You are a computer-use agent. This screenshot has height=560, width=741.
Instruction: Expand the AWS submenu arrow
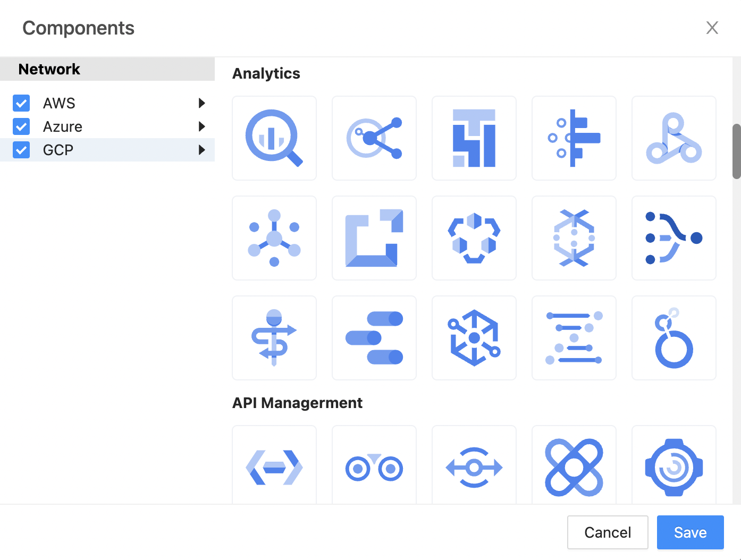(x=201, y=103)
